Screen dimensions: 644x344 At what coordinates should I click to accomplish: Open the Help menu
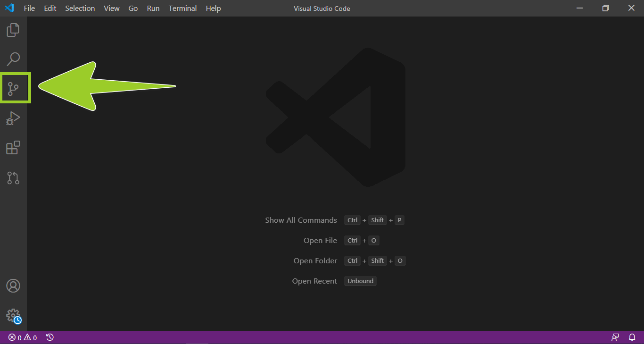pyautogui.click(x=214, y=8)
